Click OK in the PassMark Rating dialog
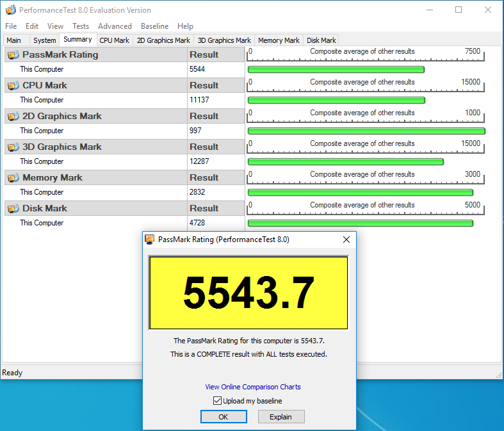The width and height of the screenshot is (504, 431). pos(224,417)
